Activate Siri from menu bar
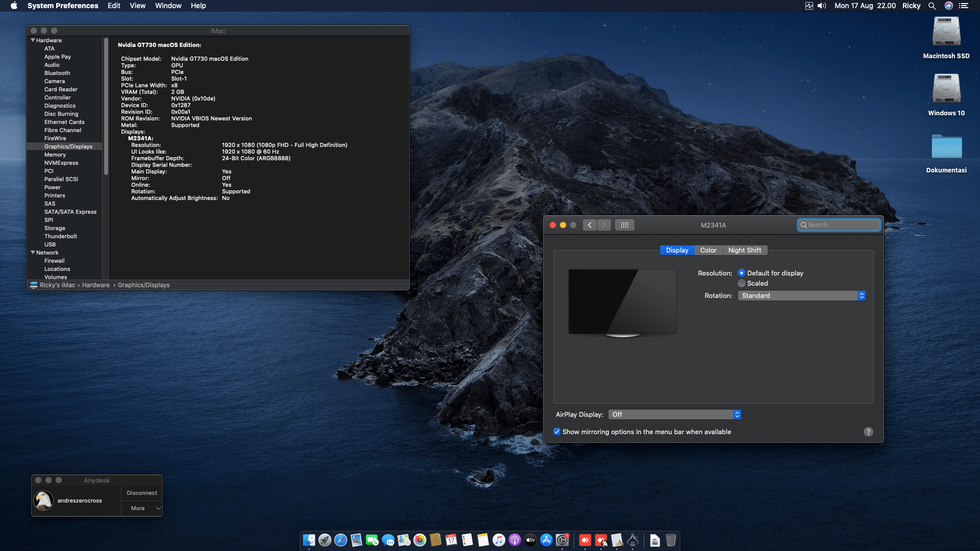This screenshot has height=551, width=980. click(x=949, y=6)
